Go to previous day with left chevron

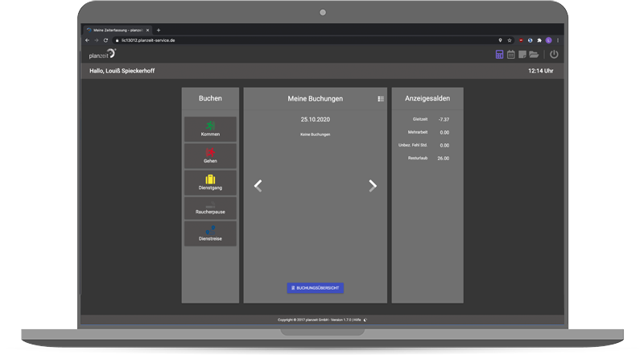tap(258, 186)
